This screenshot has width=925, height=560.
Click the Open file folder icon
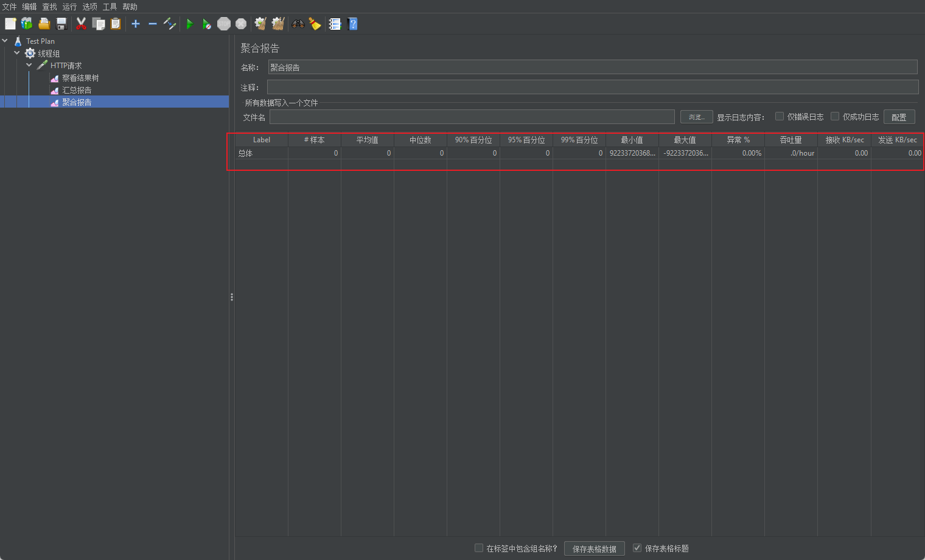44,24
